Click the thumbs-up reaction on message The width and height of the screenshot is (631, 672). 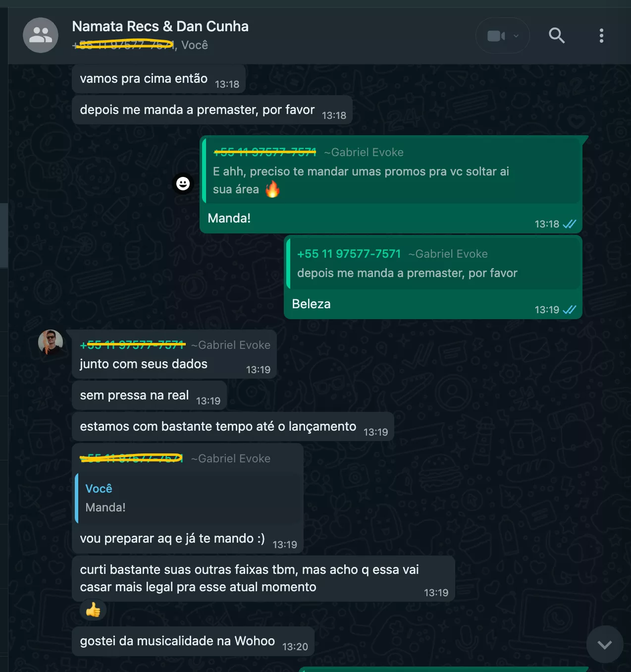click(x=93, y=610)
